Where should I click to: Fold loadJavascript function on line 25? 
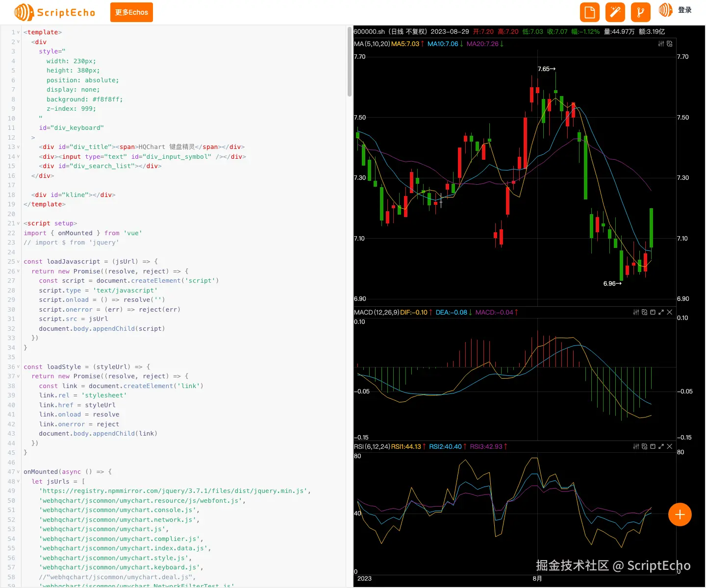19,262
